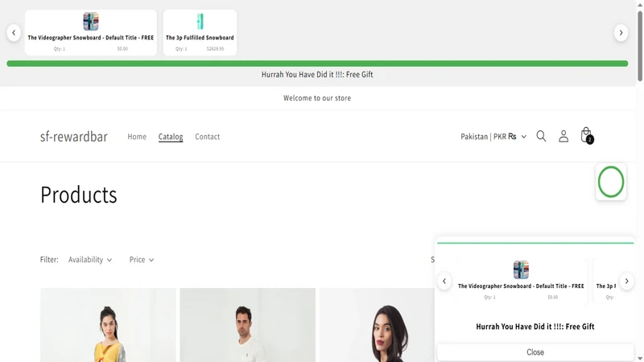The image size is (644, 362).
Task: Expand the Price filter
Action: (x=142, y=260)
